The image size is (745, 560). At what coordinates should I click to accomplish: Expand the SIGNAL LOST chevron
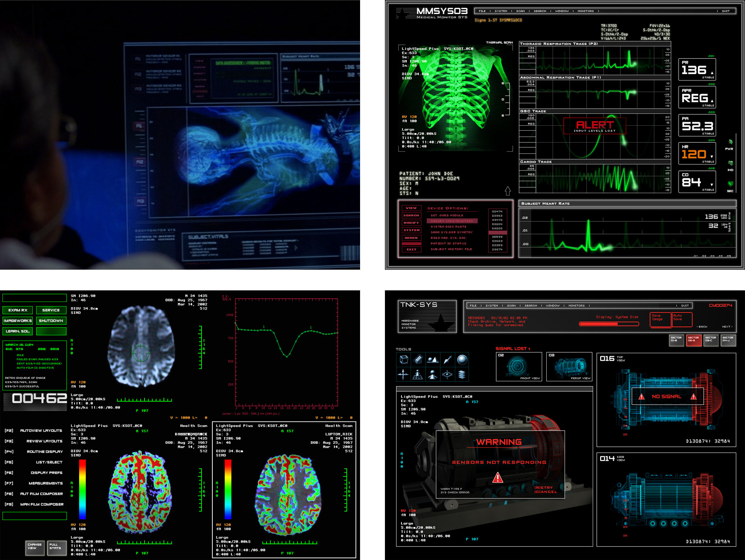[529, 349]
